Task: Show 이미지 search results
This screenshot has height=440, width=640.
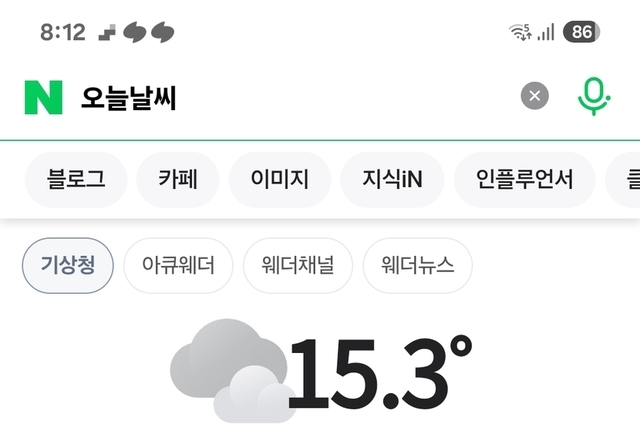Action: pyautogui.click(x=281, y=180)
